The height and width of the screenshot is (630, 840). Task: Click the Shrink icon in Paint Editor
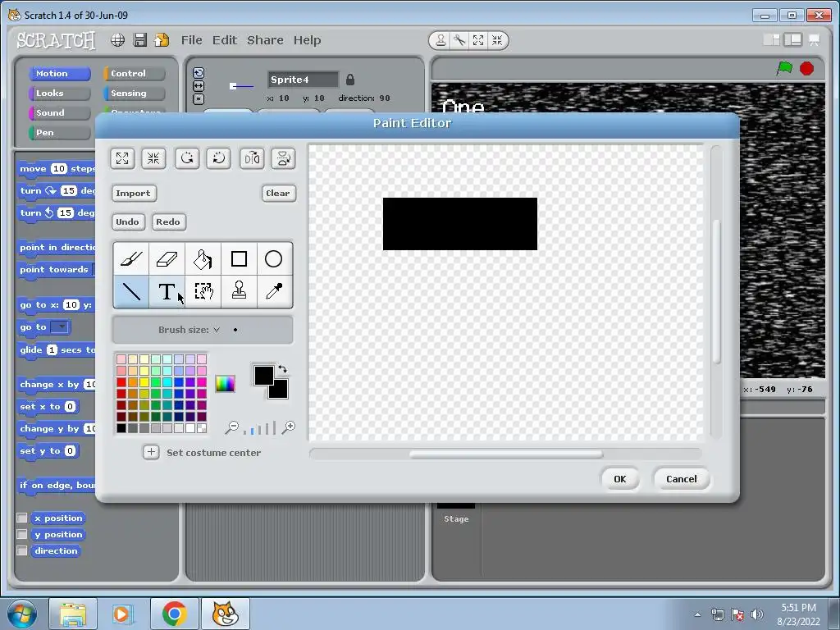153,158
